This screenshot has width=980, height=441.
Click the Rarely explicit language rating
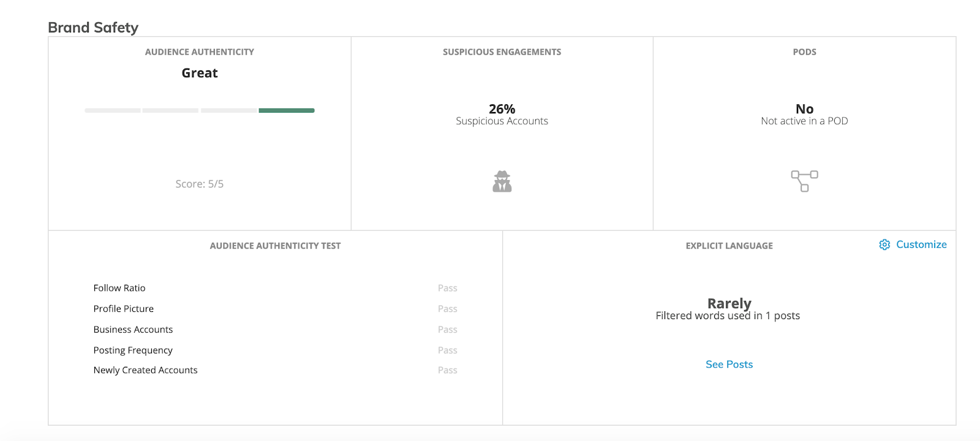[x=729, y=303]
